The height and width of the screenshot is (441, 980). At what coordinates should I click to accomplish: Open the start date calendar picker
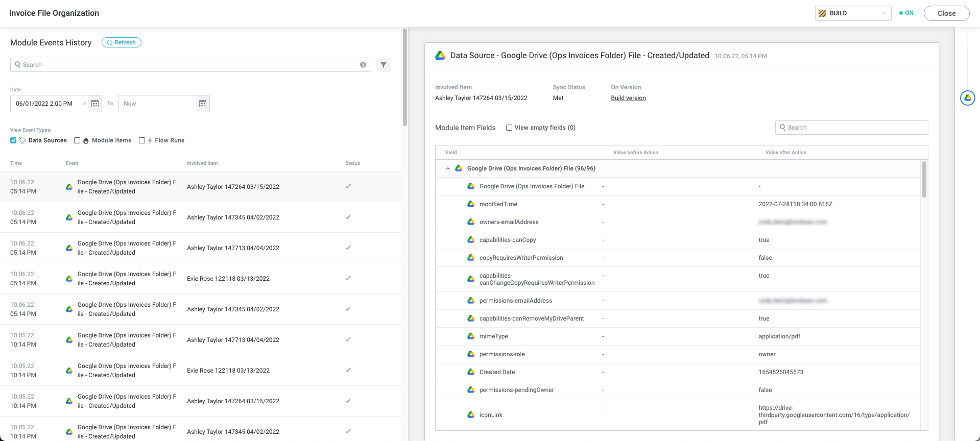pos(95,104)
